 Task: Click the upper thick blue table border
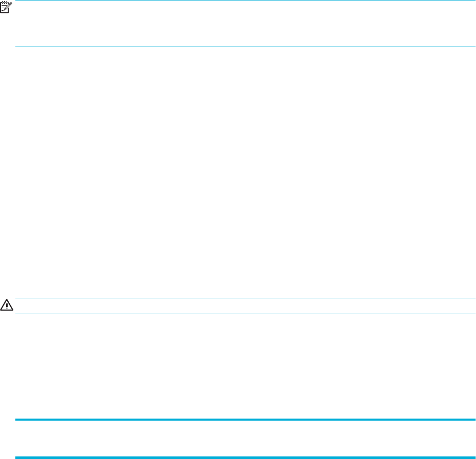coord(245,420)
